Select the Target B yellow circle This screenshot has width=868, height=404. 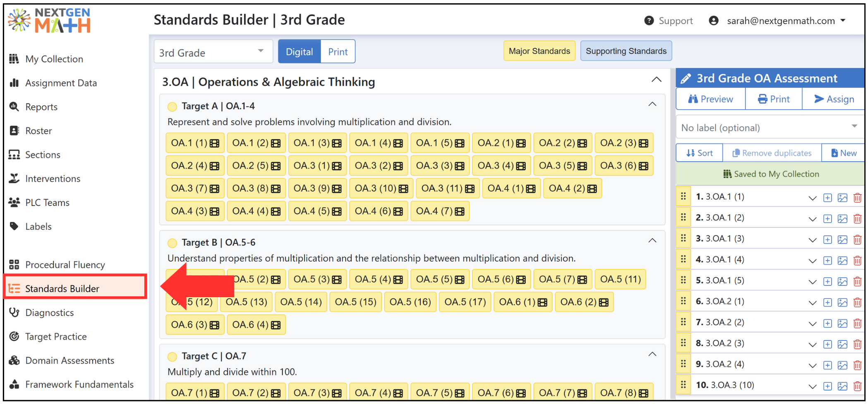pos(172,243)
